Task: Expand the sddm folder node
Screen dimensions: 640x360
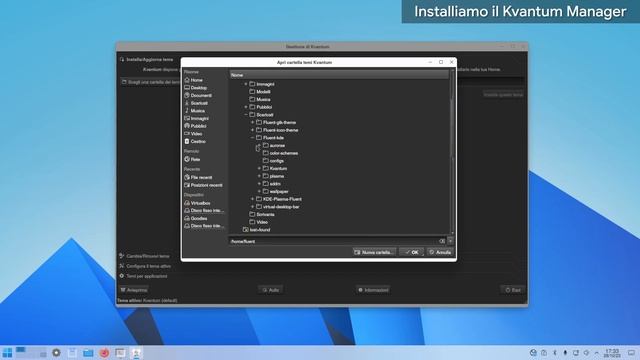Action: pyautogui.click(x=259, y=184)
